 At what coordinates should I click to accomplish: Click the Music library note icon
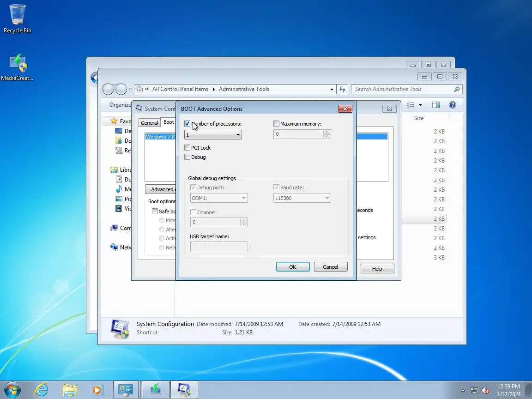coord(119,189)
